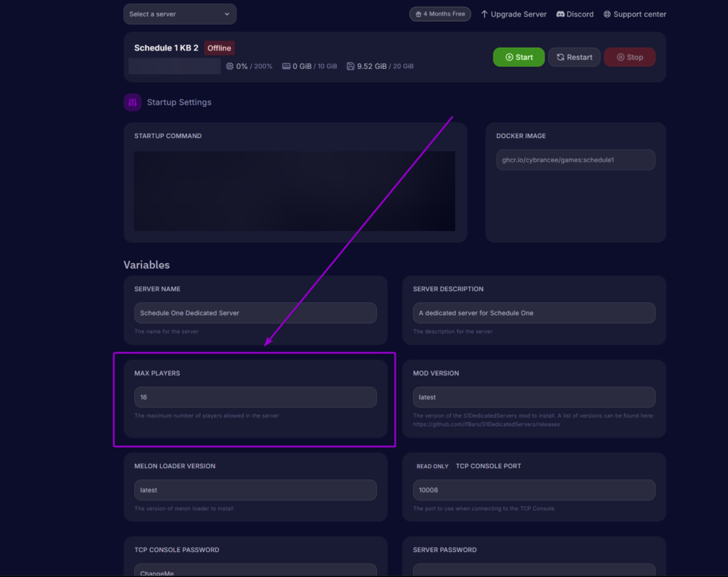Click inside the Startup Command box
This screenshot has height=577, width=728.
tap(294, 191)
